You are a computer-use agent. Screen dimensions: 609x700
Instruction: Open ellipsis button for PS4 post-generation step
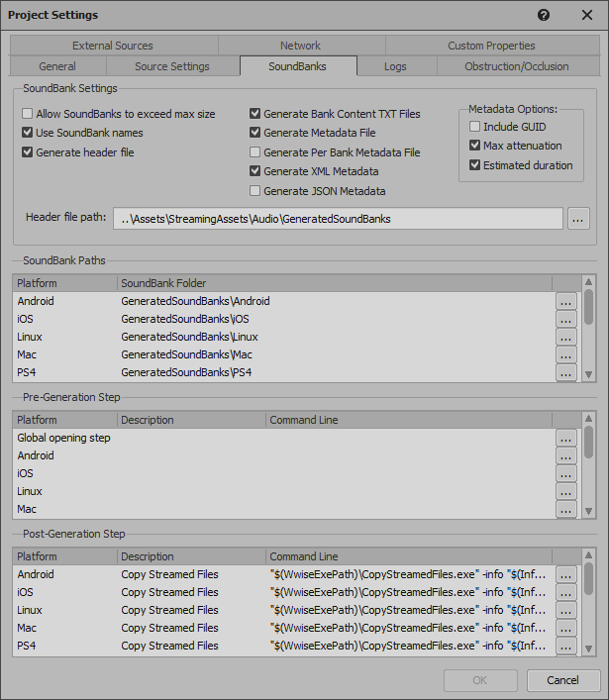click(x=565, y=647)
